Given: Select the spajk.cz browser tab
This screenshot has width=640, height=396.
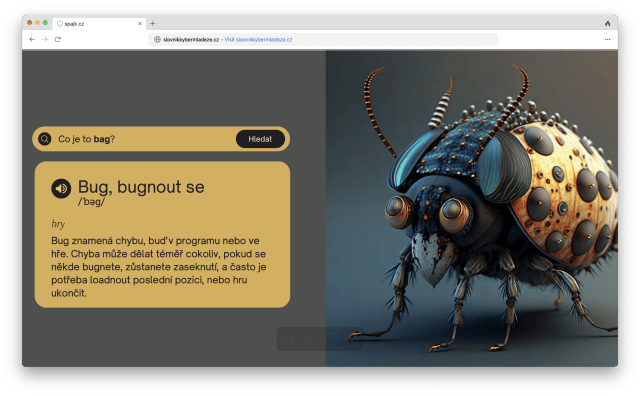Looking at the screenshot, I should (99, 24).
